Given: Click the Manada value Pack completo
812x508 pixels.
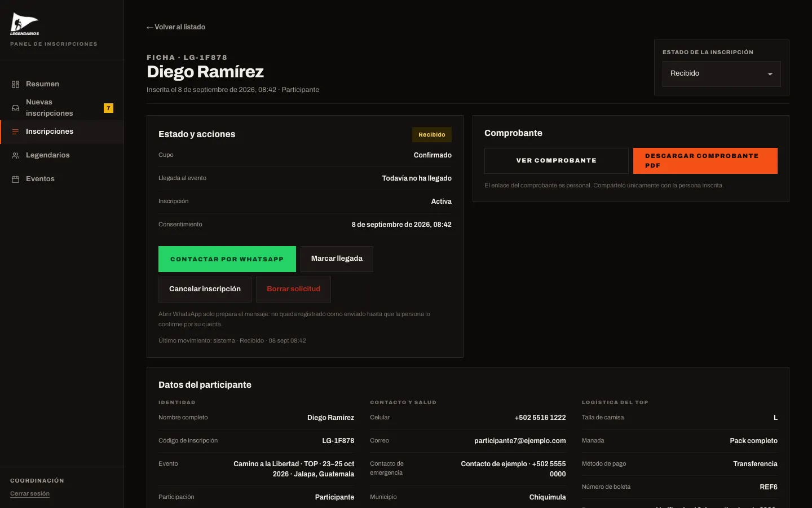Looking at the screenshot, I should click(x=753, y=441).
